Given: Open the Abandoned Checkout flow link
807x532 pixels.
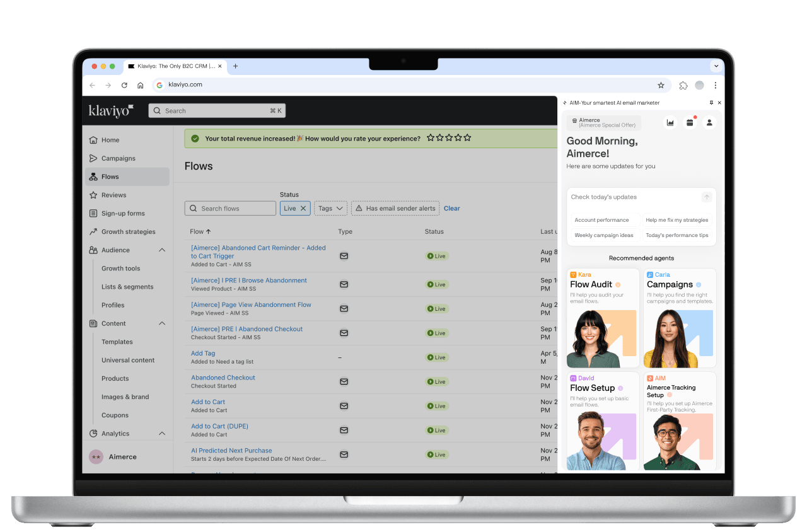Looking at the screenshot, I should pos(223,378).
